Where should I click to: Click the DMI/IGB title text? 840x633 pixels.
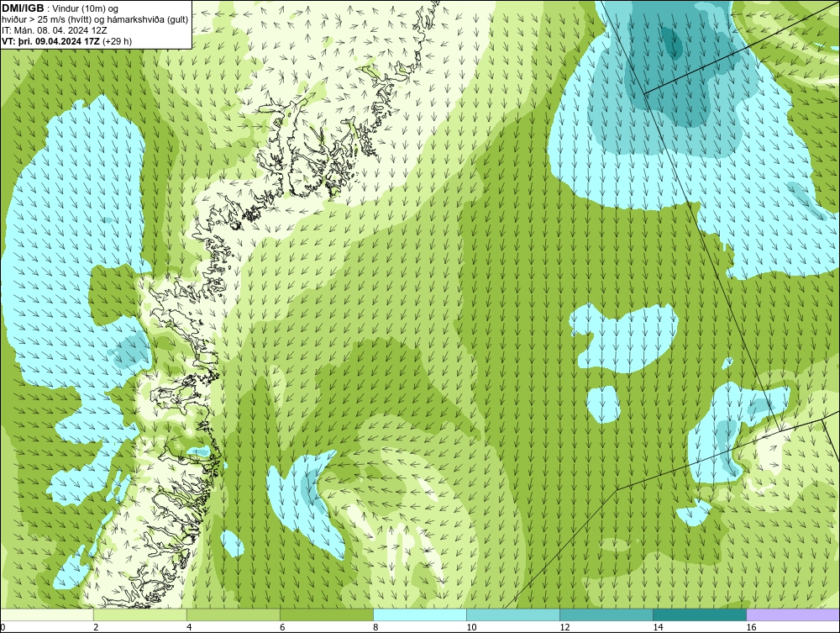pyautogui.click(x=23, y=8)
